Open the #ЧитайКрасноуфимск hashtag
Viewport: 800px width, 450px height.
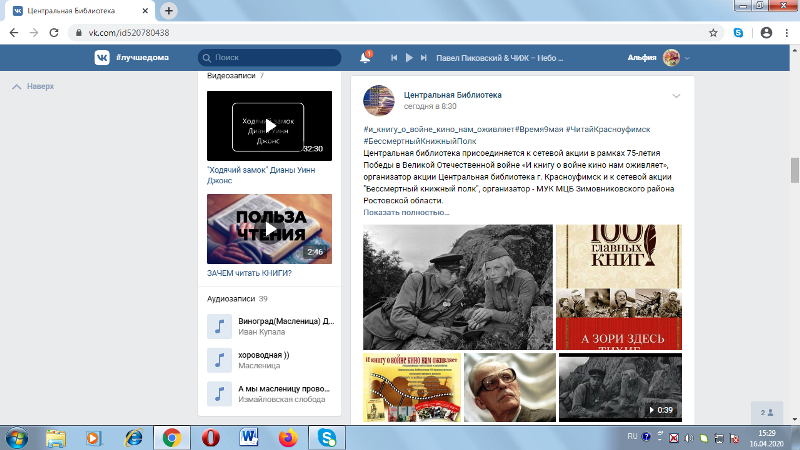point(610,131)
